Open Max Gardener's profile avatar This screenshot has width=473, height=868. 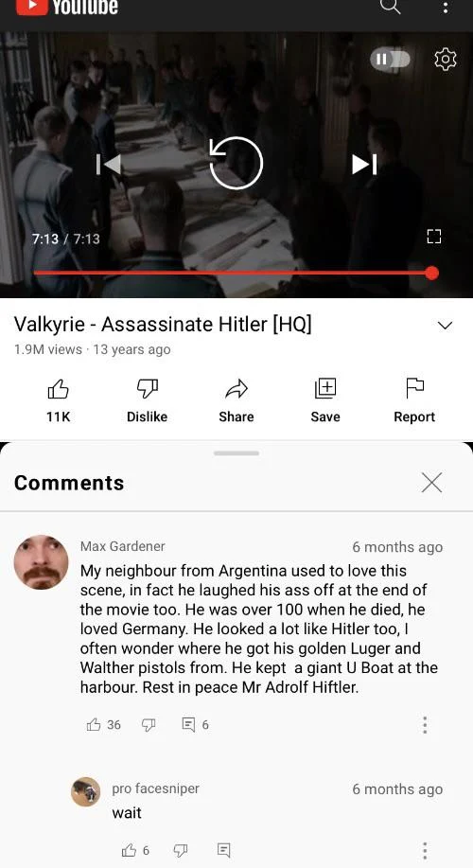tap(41, 562)
